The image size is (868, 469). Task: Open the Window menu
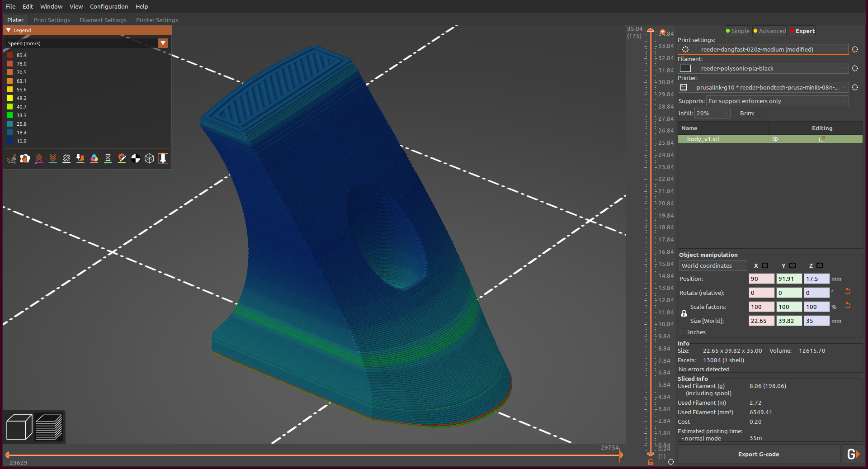pyautogui.click(x=51, y=6)
